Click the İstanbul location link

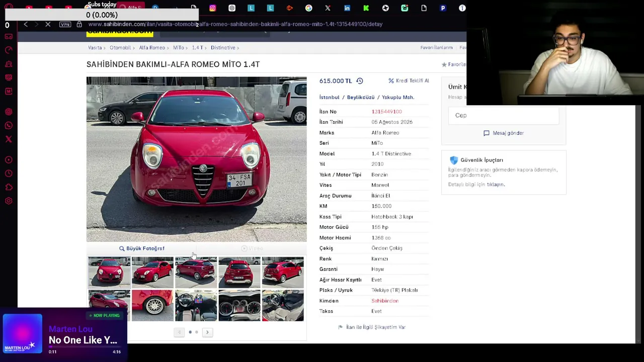coord(330,98)
